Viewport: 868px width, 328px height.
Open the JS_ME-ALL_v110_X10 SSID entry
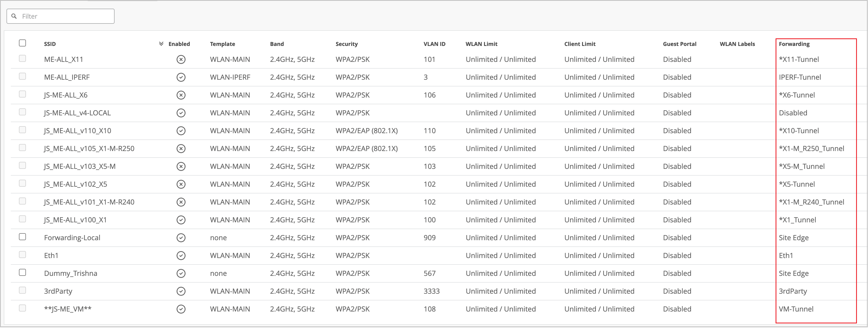tap(77, 131)
